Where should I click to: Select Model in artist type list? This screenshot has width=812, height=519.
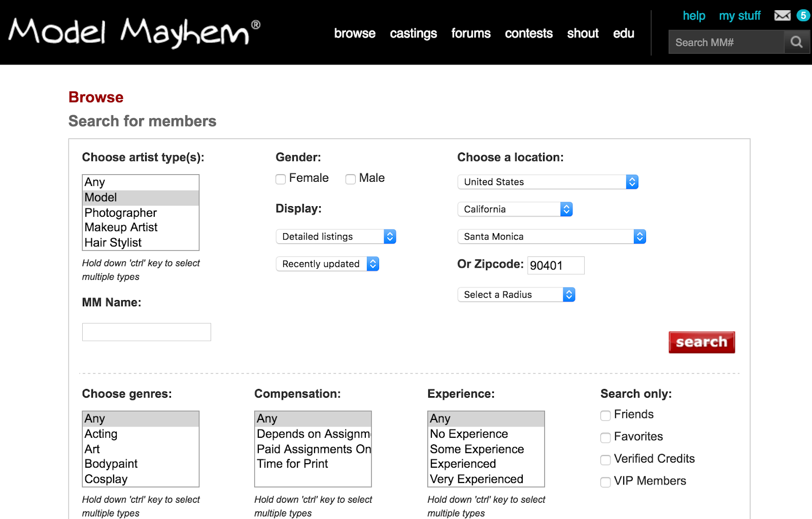point(141,198)
